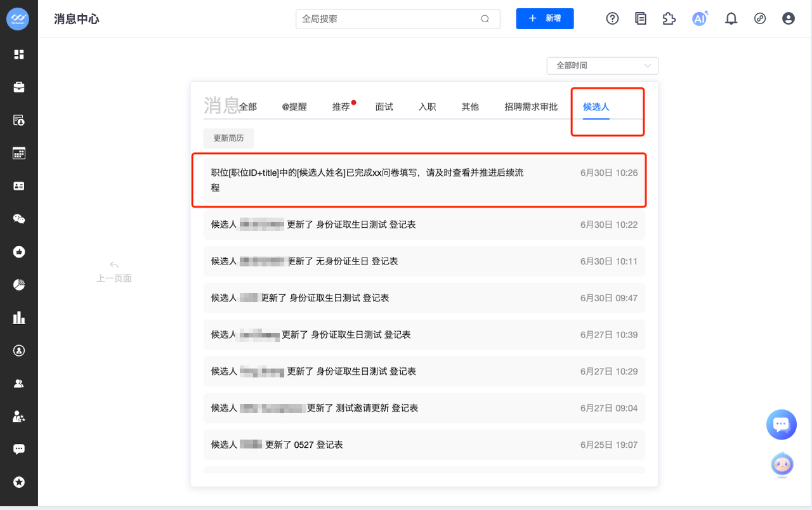Open the 推荐 tab

click(x=341, y=107)
